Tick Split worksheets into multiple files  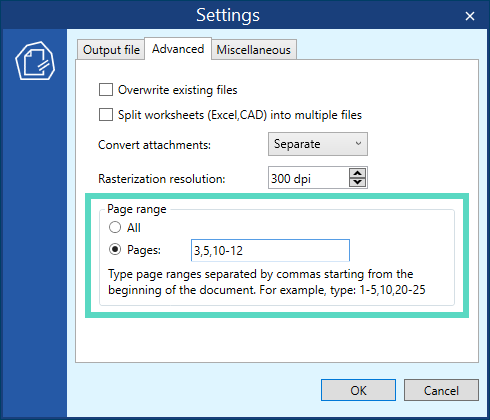click(x=106, y=115)
